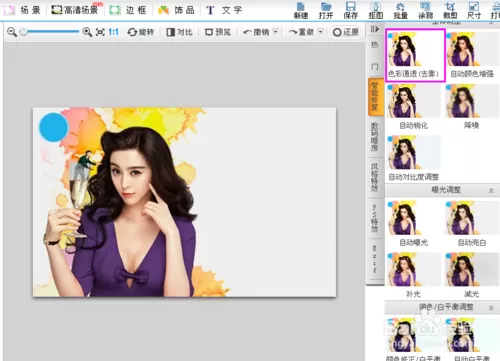Click the 撤销 (Undo) button
The height and width of the screenshot is (361, 500).
pos(256,32)
